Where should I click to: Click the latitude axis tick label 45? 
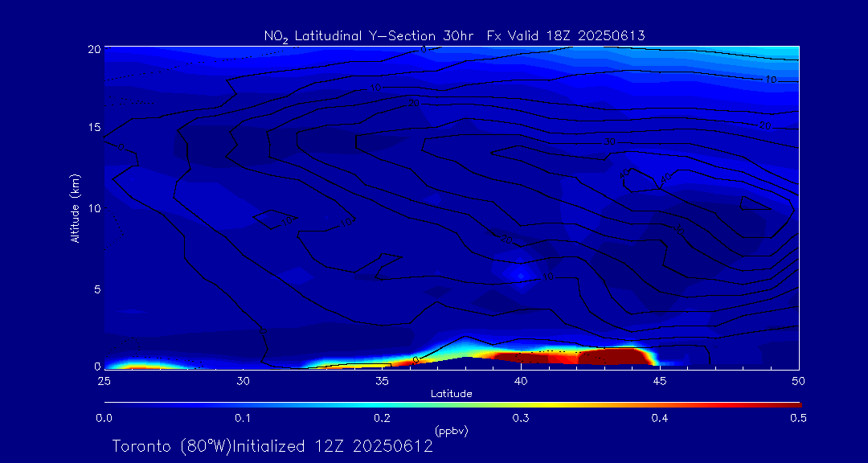click(x=659, y=381)
